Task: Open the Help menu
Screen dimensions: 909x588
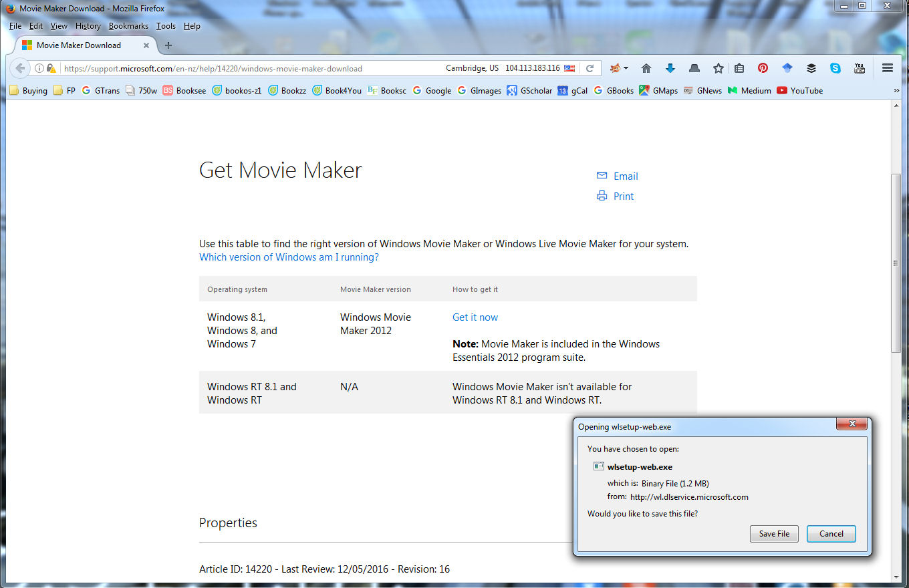Action: 192,26
